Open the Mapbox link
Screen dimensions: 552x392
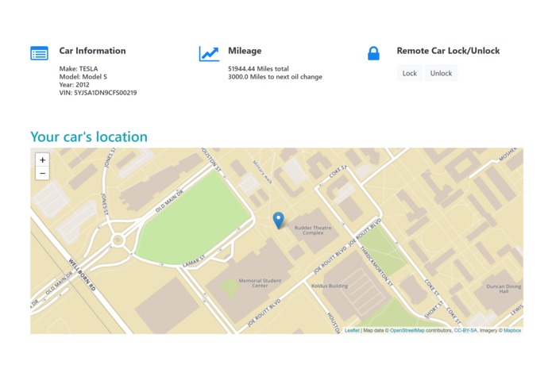point(512,330)
